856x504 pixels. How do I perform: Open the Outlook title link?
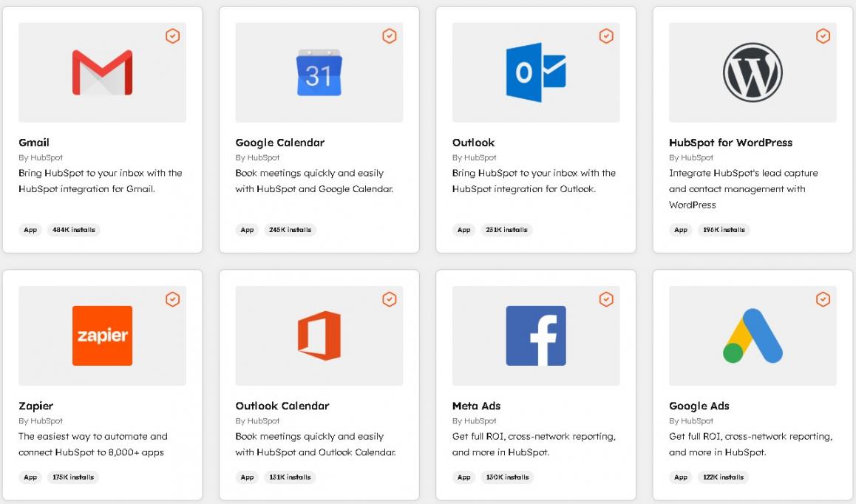tap(473, 143)
